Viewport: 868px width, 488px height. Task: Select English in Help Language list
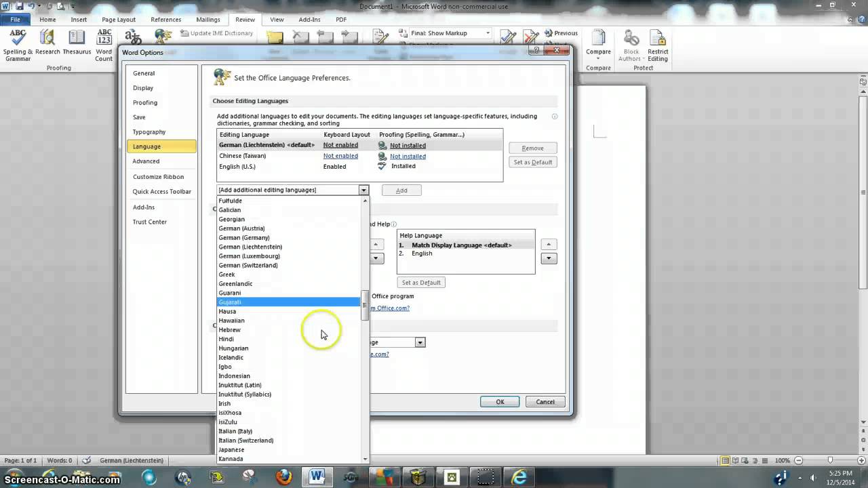(466, 253)
